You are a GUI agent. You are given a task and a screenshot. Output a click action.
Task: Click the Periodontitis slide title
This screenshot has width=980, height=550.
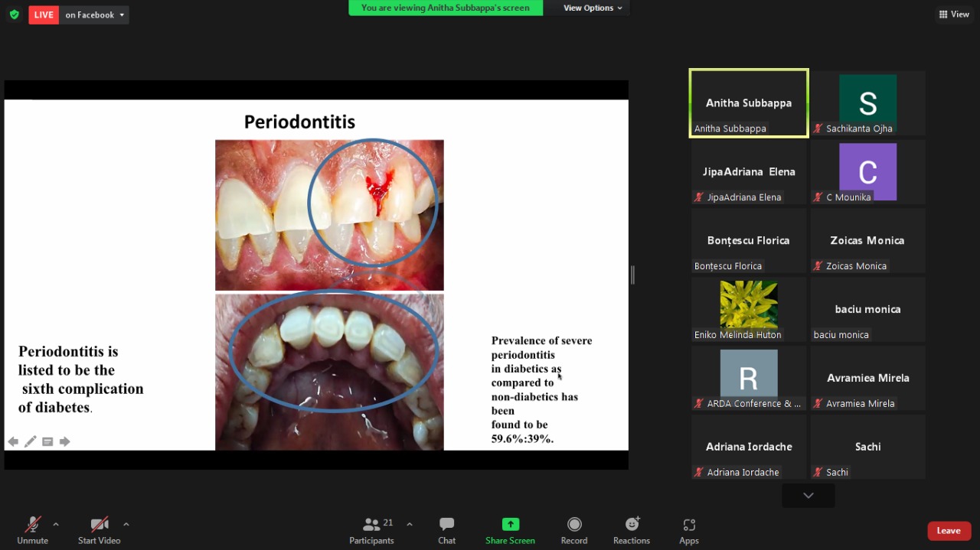pyautogui.click(x=299, y=122)
